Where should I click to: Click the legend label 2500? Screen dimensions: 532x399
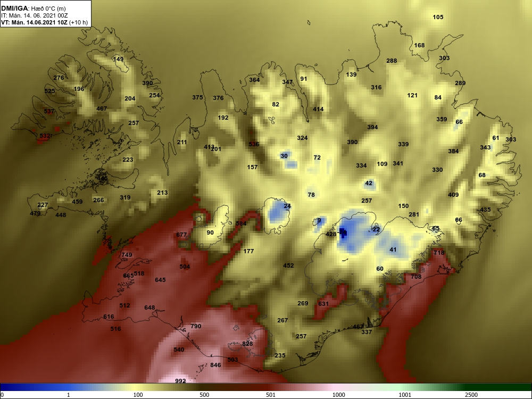(471, 395)
